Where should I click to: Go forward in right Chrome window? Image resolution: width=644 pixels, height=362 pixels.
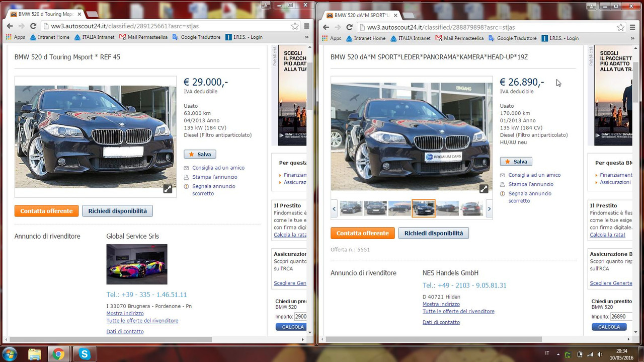click(x=337, y=27)
